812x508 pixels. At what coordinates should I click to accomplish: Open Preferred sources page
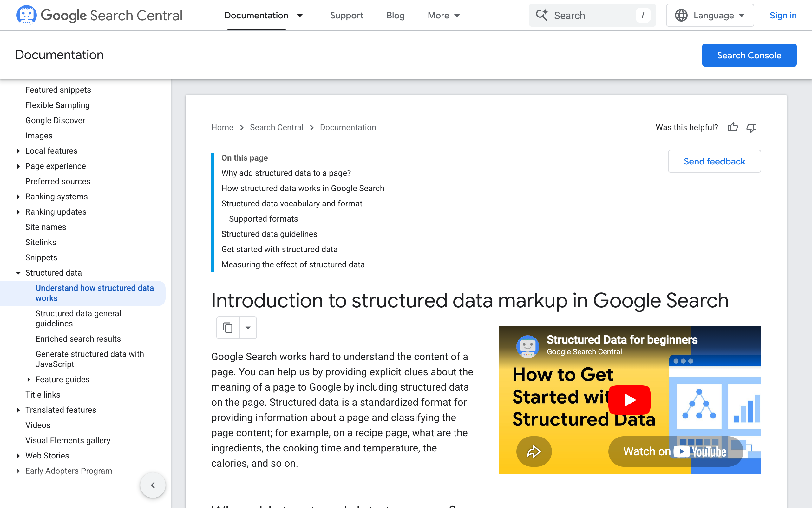coord(58,181)
